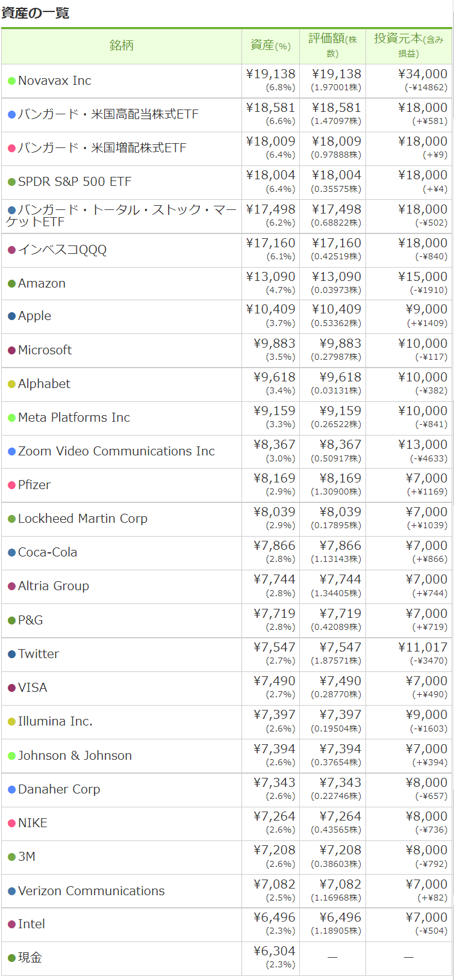
Task: Click the 評価額(株数) column header
Action: (x=332, y=46)
